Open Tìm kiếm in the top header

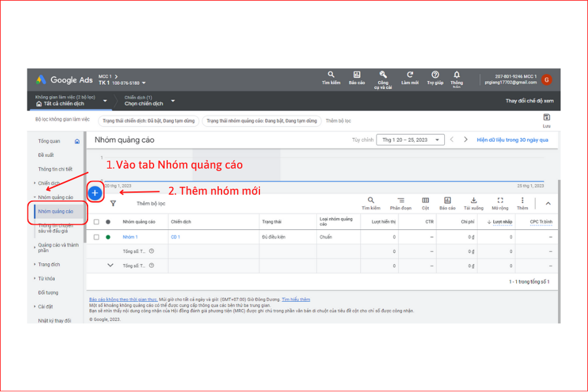point(331,78)
